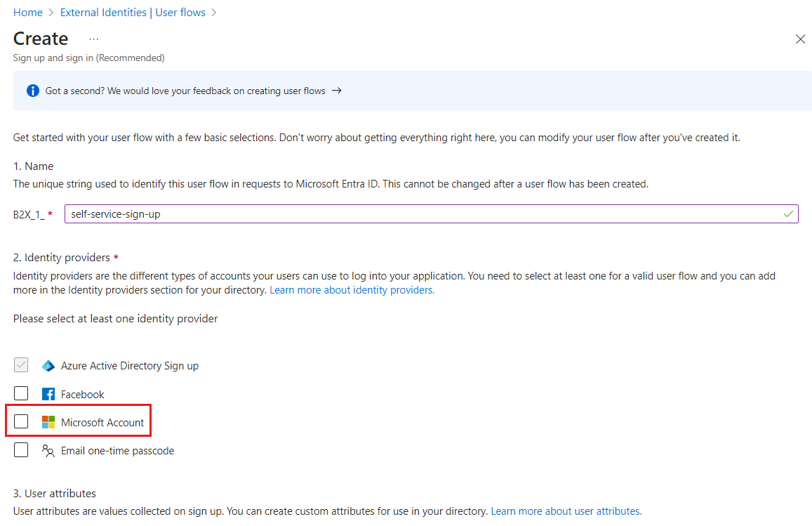Click the greyed-out Azure Active Directory checkbox
812x526 pixels.
click(20, 364)
